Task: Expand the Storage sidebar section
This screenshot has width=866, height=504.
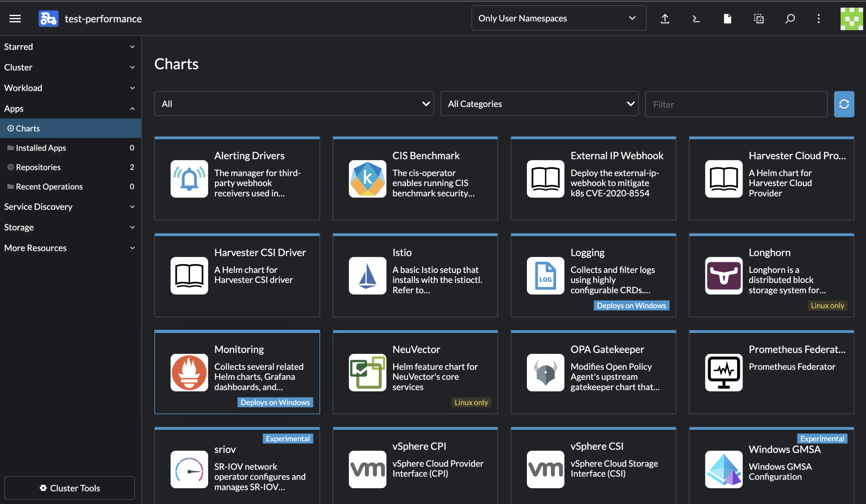Action: click(71, 227)
